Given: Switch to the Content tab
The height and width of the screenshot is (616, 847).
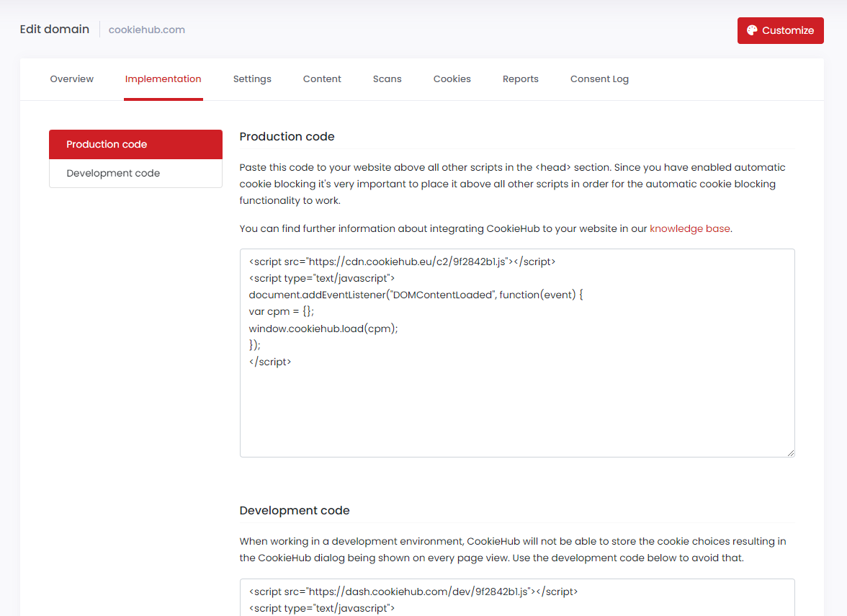Looking at the screenshot, I should pyautogui.click(x=322, y=79).
